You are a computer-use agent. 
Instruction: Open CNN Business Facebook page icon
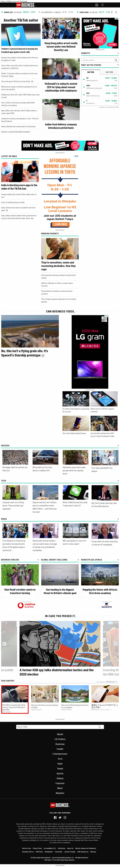click(55, 818)
